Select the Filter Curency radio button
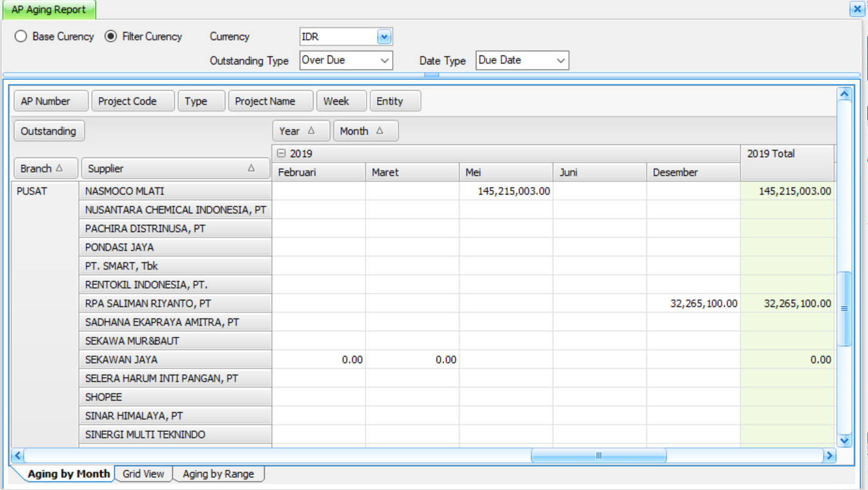Image resolution: width=868 pixels, height=490 pixels. (111, 37)
